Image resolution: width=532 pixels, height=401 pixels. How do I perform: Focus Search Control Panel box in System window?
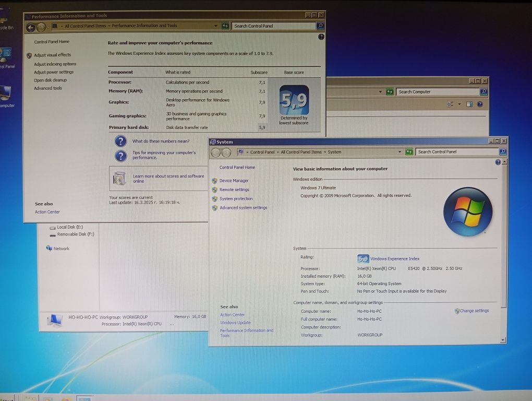tap(457, 152)
